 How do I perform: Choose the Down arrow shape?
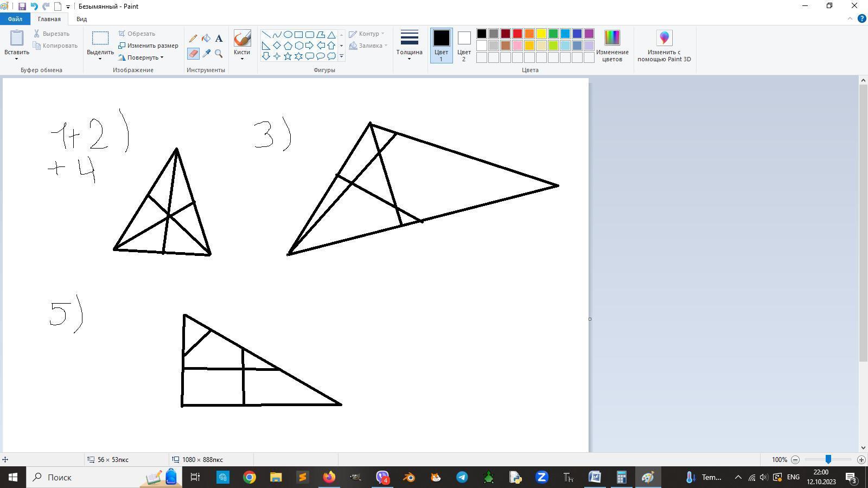click(x=266, y=56)
